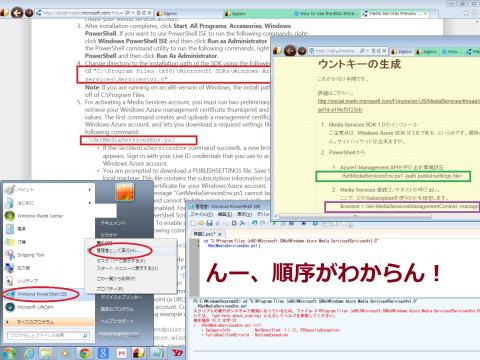
Task: Launch Google Chrome from taskbar
Action: [x=85, y=353]
